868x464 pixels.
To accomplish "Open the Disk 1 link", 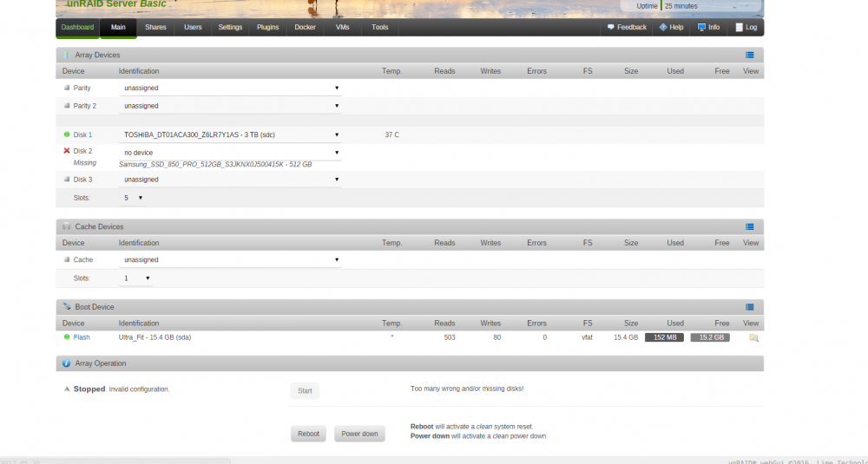I will pyautogui.click(x=83, y=135).
